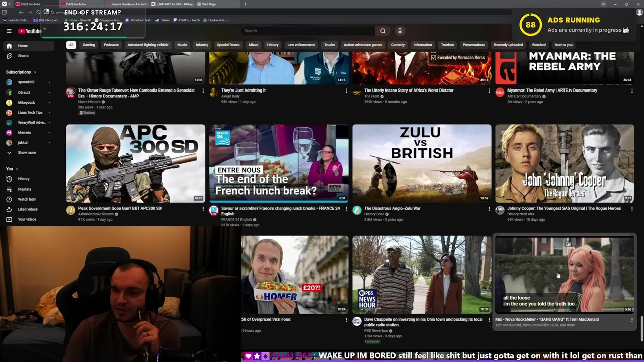Image resolution: width=644 pixels, height=362 pixels.
Task: Open options menu for Savour or scramble video
Action: point(346,209)
